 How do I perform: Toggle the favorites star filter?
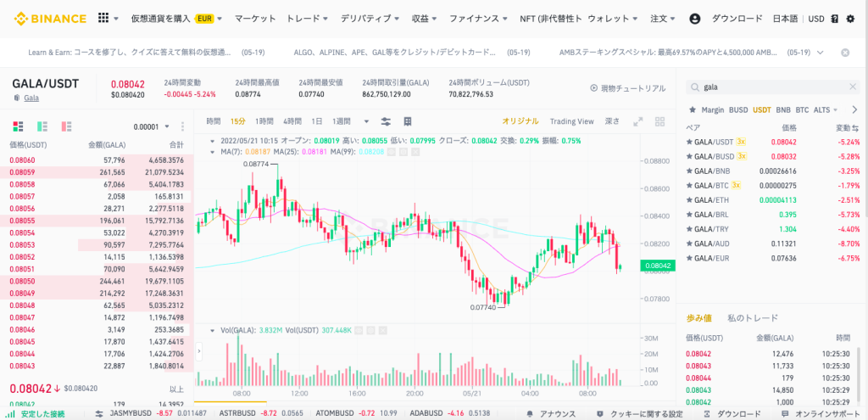(692, 109)
